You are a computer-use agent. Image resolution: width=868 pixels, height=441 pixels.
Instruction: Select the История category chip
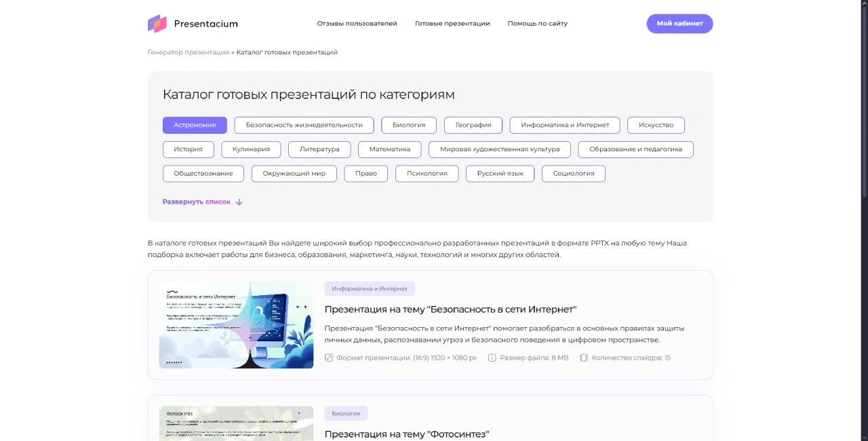pos(188,149)
